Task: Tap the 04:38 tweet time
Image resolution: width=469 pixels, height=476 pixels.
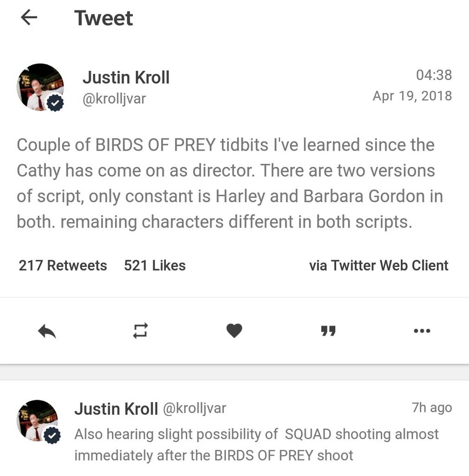Action: tap(434, 75)
